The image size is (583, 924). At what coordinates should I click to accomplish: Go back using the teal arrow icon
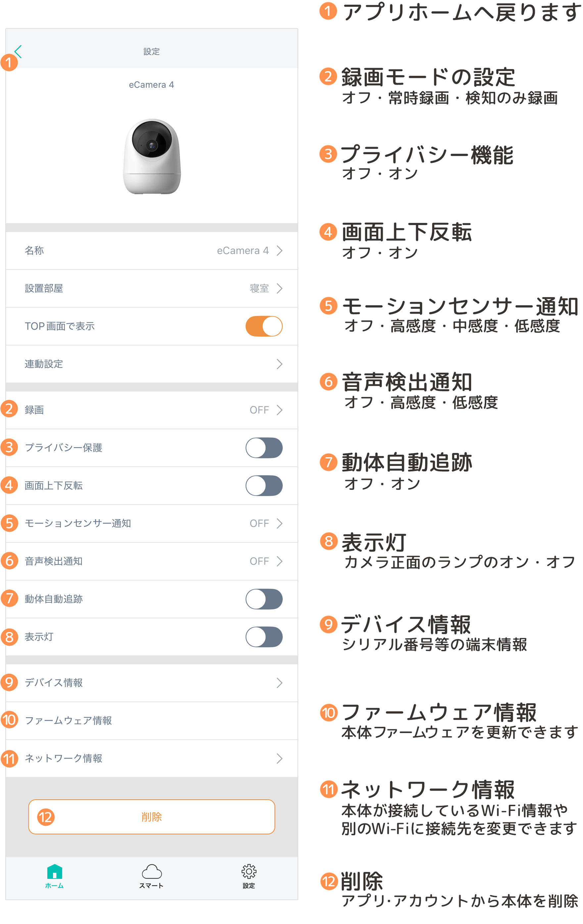coord(18,51)
